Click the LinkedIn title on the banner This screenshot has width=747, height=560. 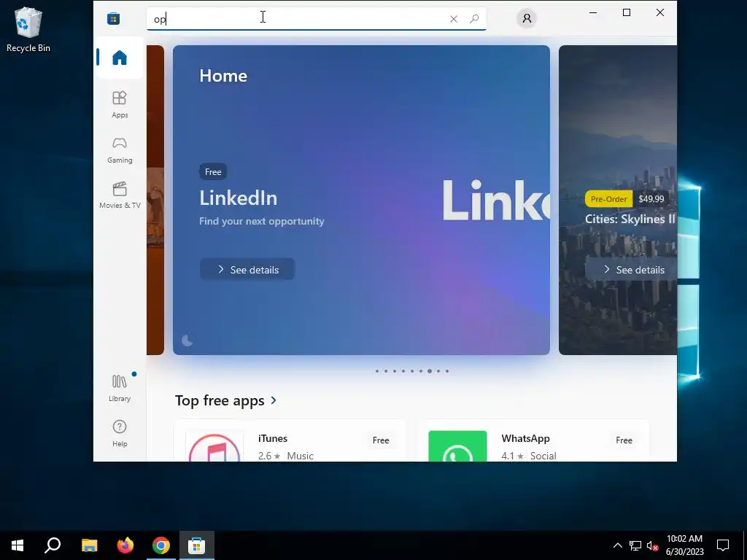(239, 198)
